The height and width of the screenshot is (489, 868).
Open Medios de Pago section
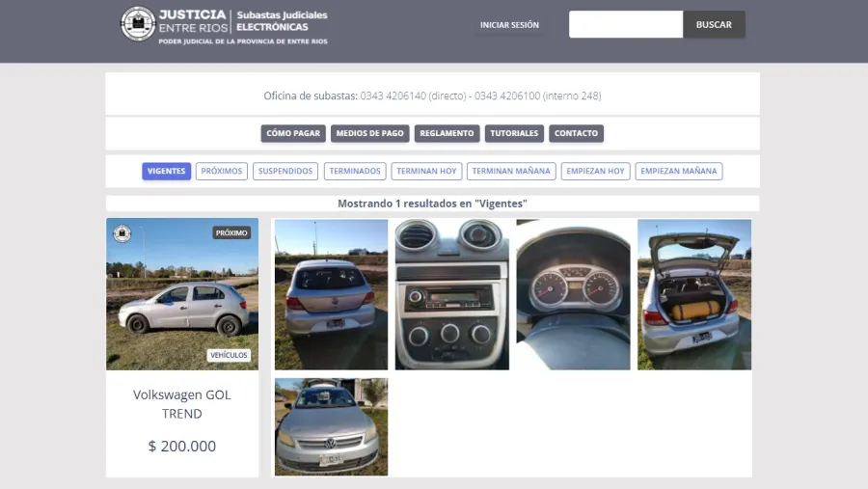tap(370, 133)
